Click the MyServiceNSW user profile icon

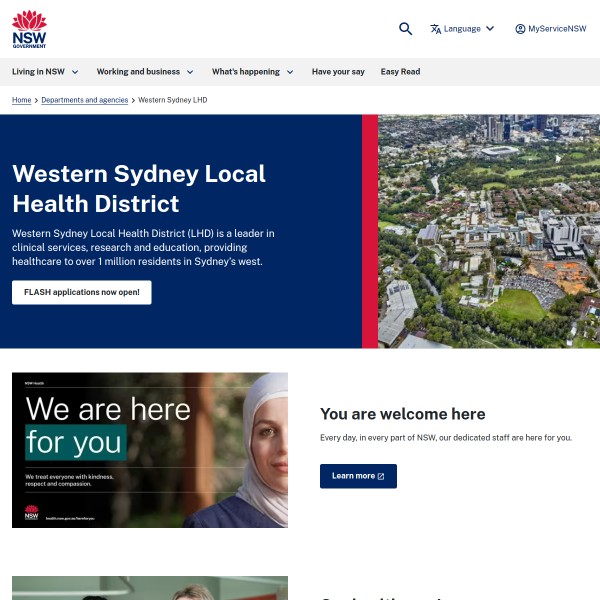point(520,29)
